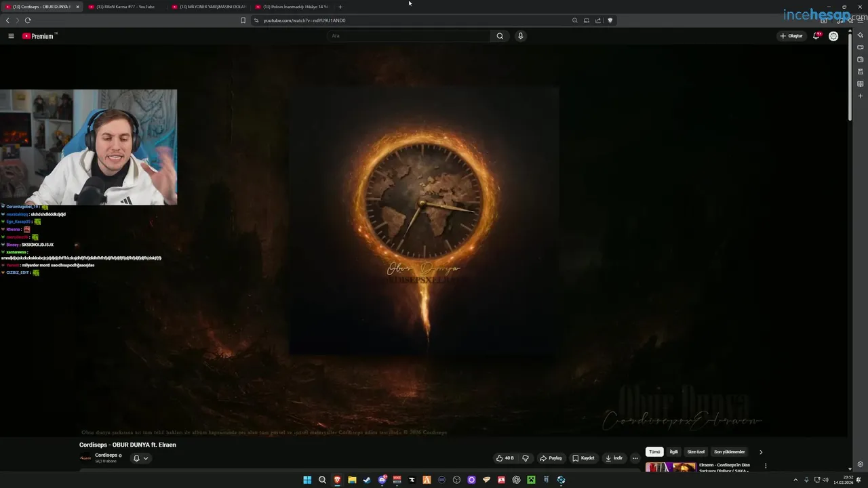This screenshot has width=868, height=488.
Task: Click the browser forward arrow
Action: (x=18, y=20)
